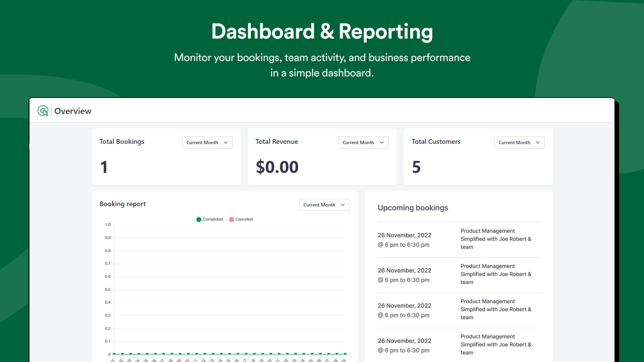Click chevron arrow in Booking report dropdown
The image size is (644, 362).
click(x=343, y=205)
